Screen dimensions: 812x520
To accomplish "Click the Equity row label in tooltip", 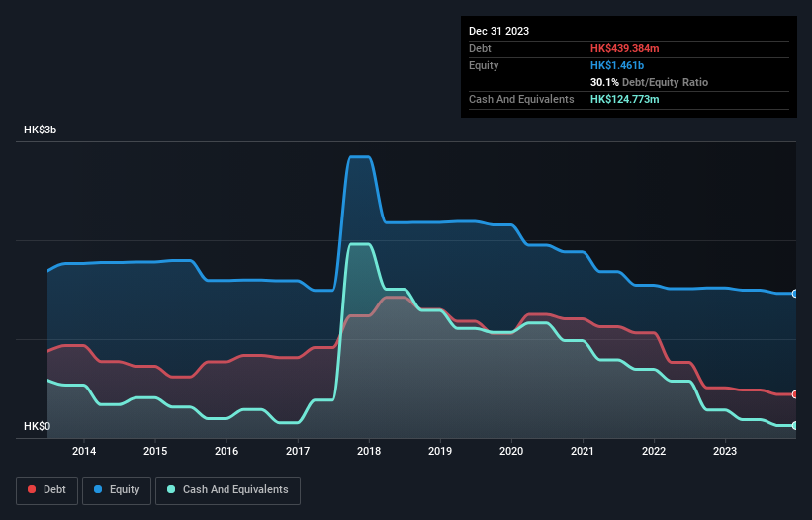I will point(484,65).
